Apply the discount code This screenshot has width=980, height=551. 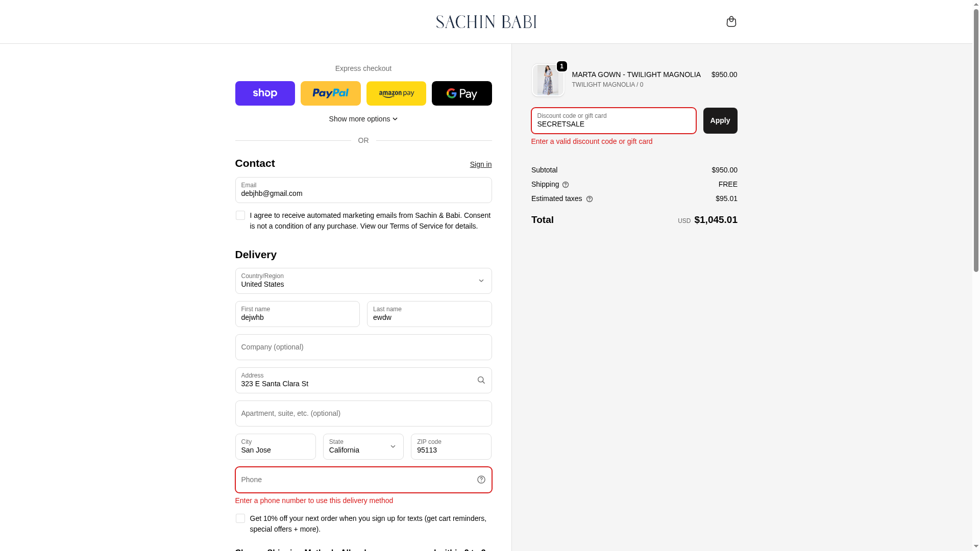(x=720, y=120)
